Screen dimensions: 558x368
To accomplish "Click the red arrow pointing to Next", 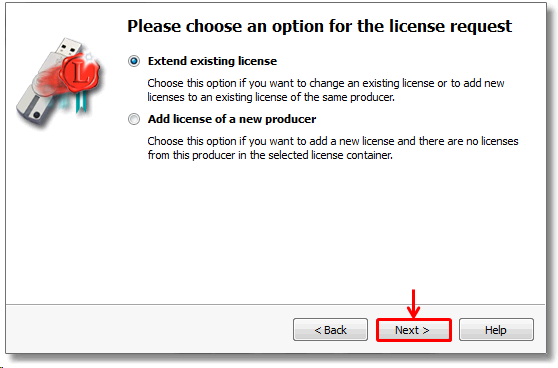I will pos(413,304).
